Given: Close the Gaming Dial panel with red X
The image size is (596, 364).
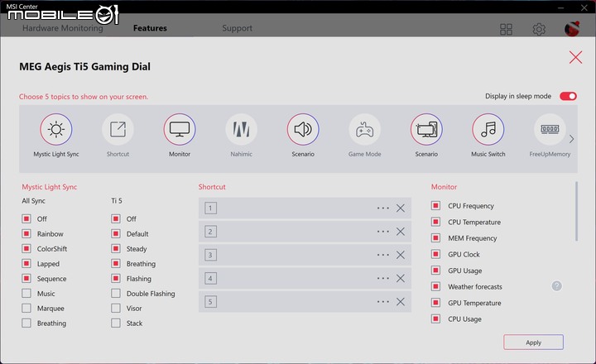Looking at the screenshot, I should point(575,57).
